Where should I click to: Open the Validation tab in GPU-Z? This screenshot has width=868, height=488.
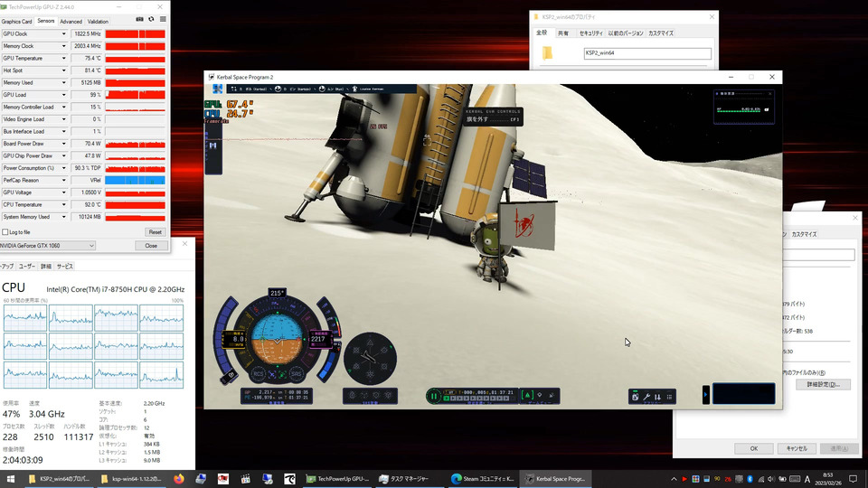(98, 22)
